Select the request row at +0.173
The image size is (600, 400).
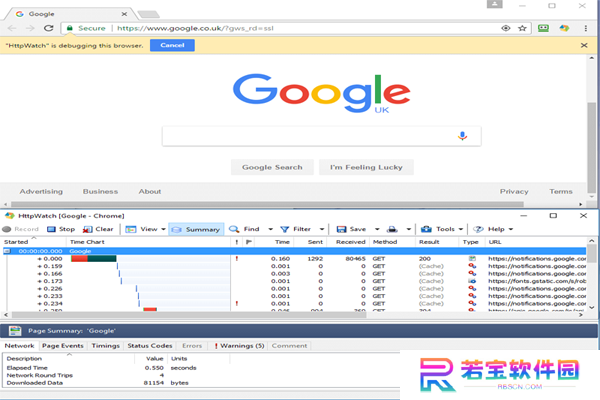[x=295, y=281]
